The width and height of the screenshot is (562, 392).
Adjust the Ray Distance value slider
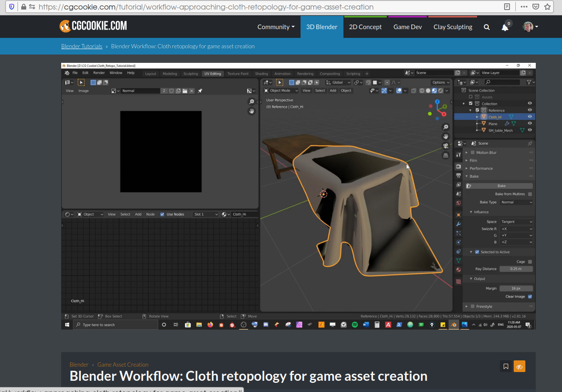tap(516, 269)
